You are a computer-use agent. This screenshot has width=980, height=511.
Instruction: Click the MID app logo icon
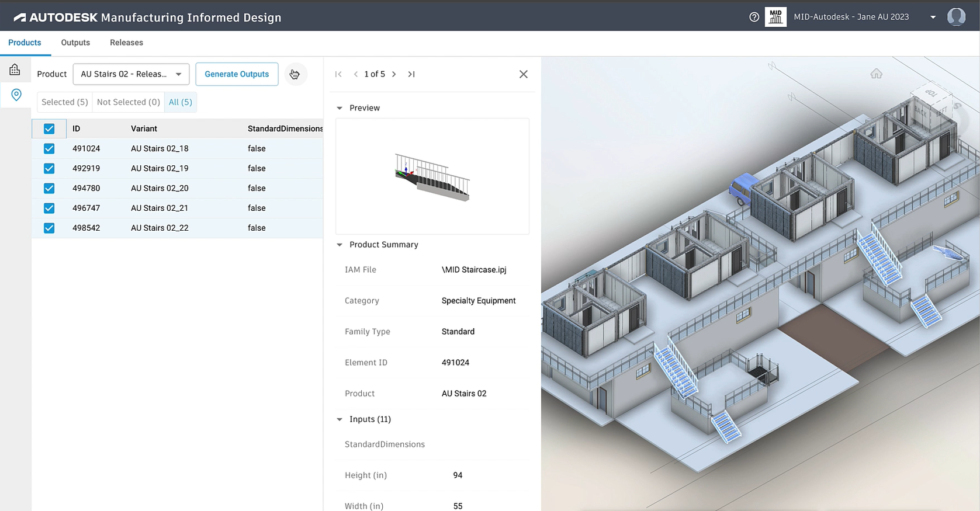tap(775, 17)
